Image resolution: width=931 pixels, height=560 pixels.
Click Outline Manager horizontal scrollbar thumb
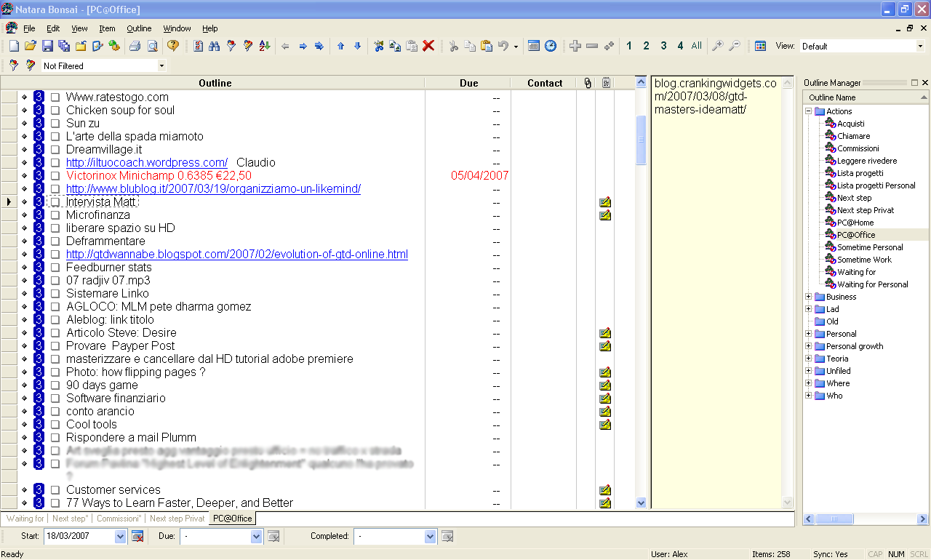834,519
